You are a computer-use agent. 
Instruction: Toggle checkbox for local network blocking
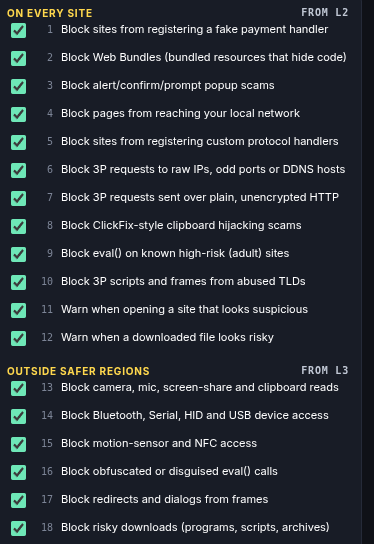[x=18, y=114]
